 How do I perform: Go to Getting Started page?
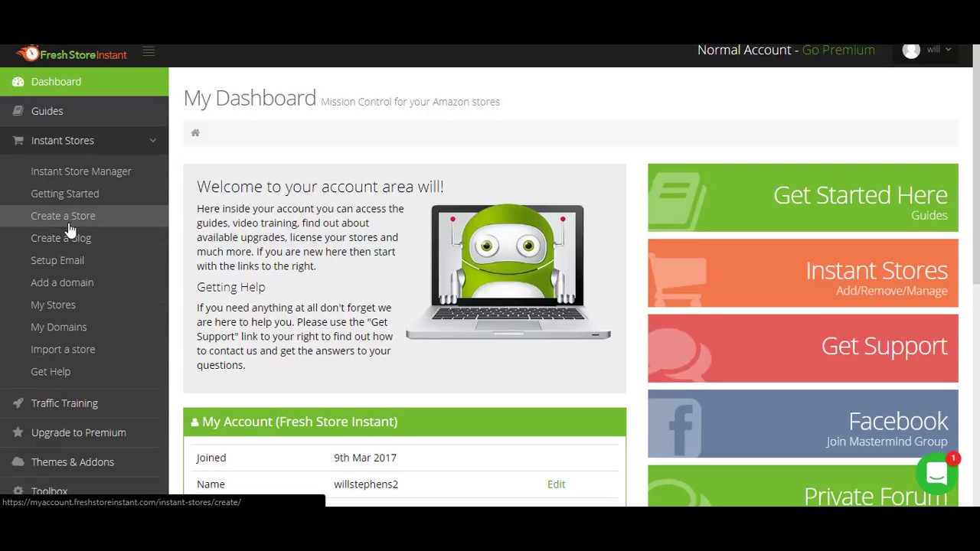(65, 194)
